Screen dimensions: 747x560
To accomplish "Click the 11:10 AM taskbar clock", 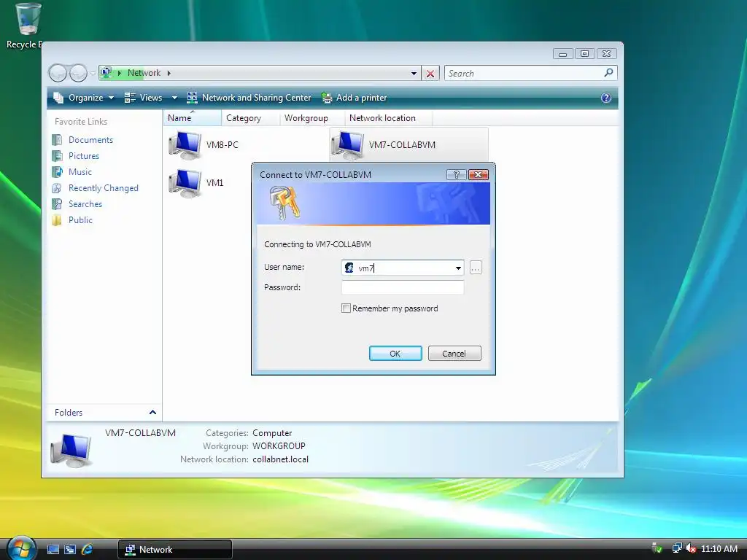I will click(719, 549).
